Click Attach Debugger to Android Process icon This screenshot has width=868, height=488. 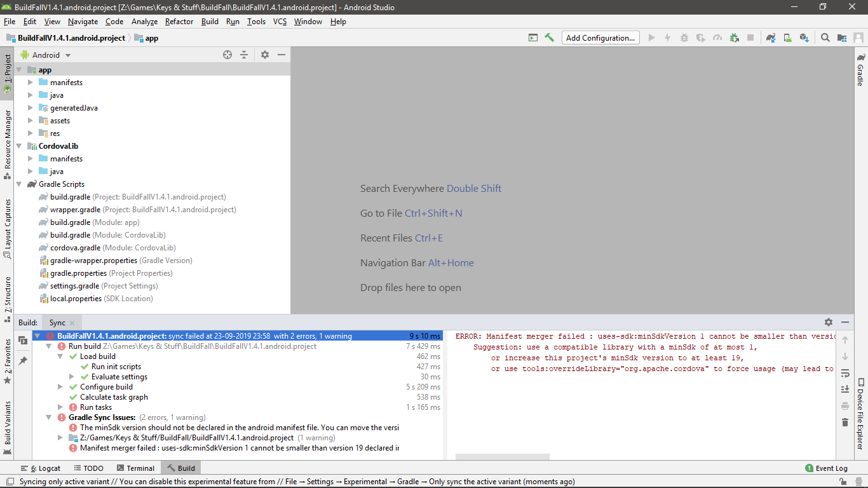click(x=734, y=37)
